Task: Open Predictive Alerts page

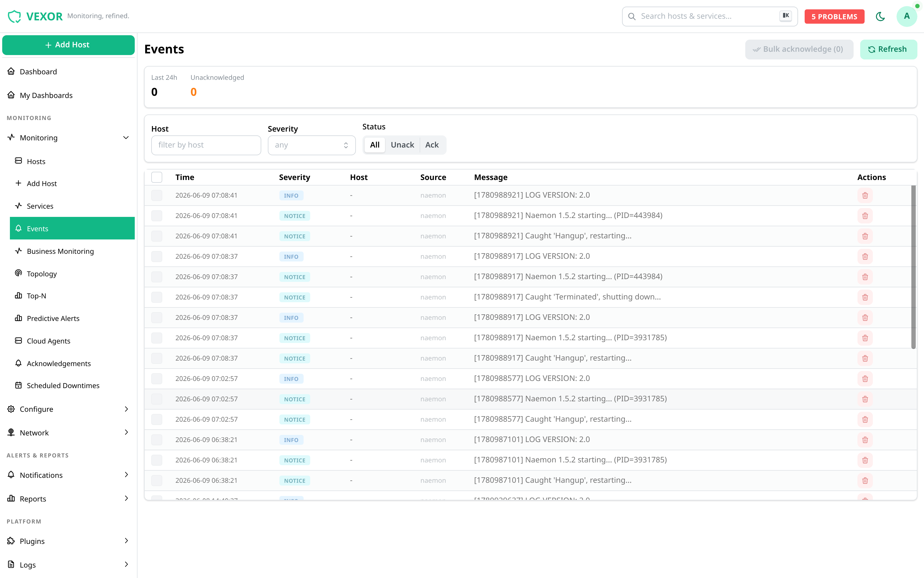Action: (72, 318)
